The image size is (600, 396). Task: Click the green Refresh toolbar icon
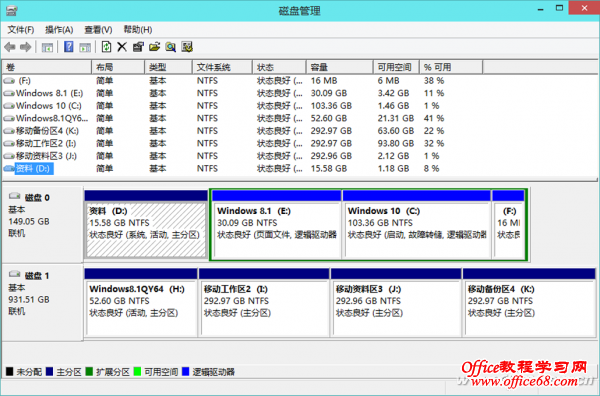pos(106,47)
